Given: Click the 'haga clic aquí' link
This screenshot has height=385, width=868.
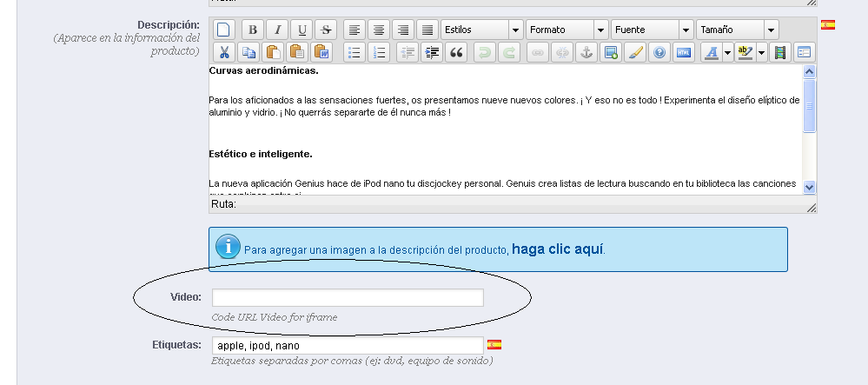Looking at the screenshot, I should (x=558, y=249).
